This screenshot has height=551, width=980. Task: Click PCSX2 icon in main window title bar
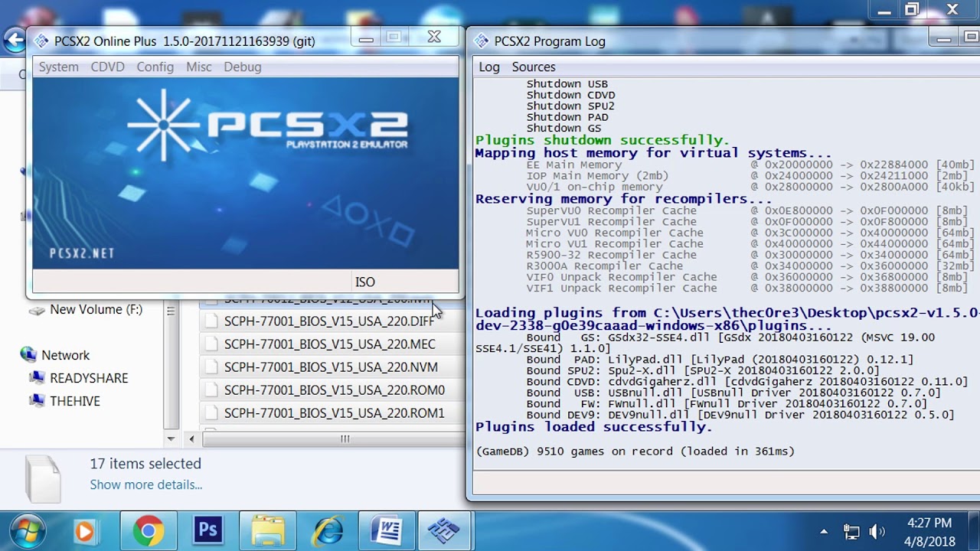click(x=40, y=41)
